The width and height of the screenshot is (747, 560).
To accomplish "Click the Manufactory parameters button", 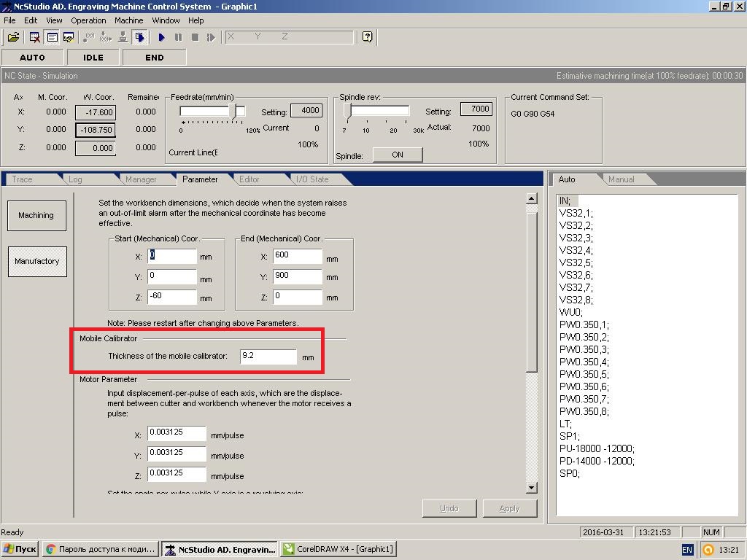I will click(37, 261).
